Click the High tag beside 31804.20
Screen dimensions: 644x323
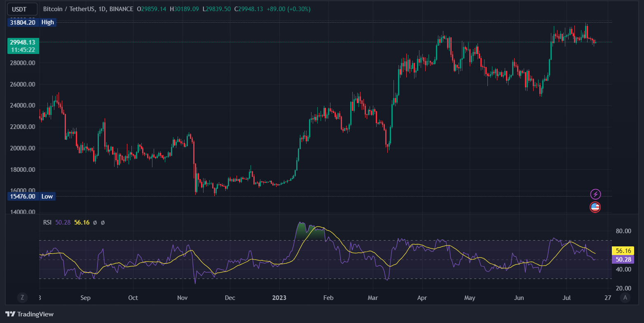[x=48, y=22]
